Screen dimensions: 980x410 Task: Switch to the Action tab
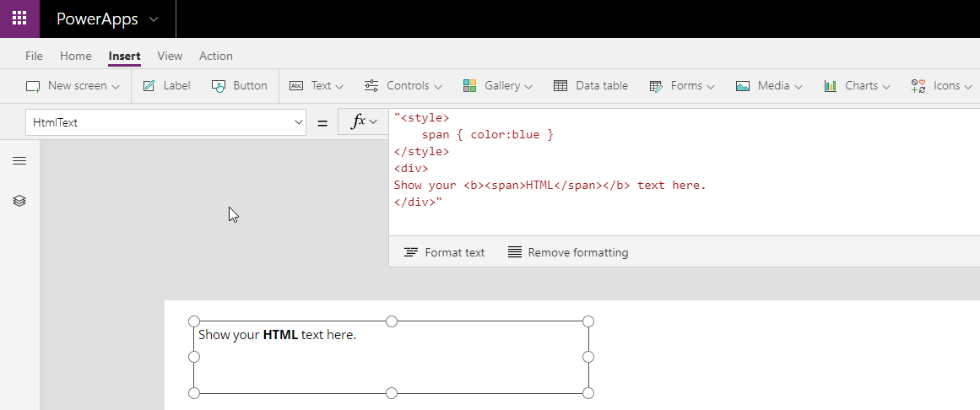tap(215, 56)
